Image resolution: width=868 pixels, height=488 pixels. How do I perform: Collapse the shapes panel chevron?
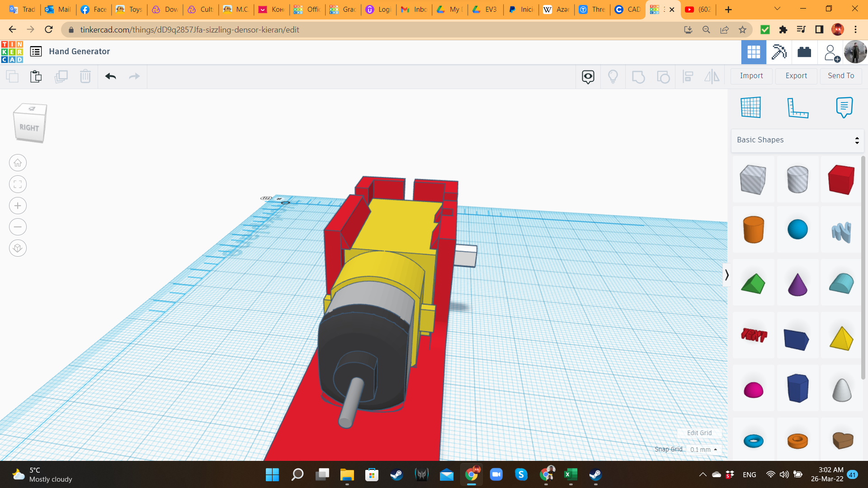tap(726, 275)
